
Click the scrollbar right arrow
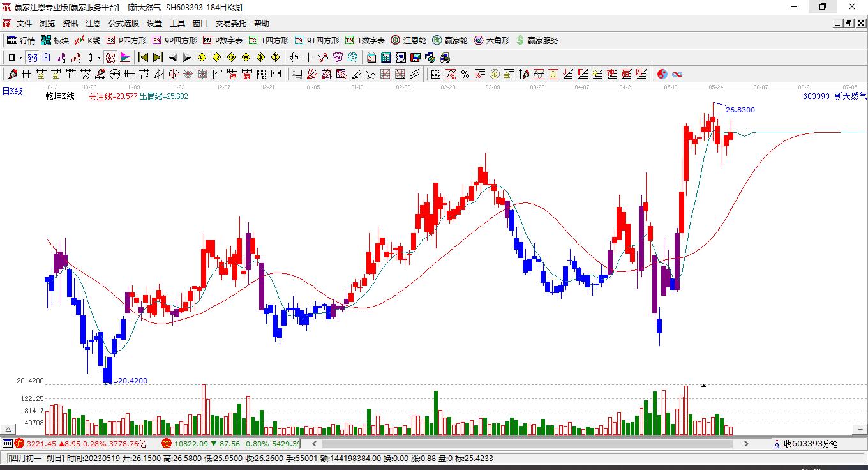point(746,443)
